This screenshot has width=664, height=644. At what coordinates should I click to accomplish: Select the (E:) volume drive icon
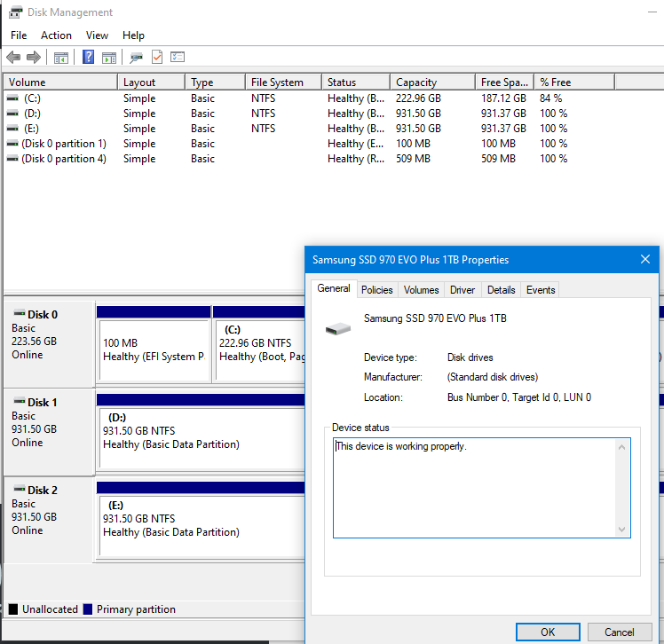pos(12,129)
